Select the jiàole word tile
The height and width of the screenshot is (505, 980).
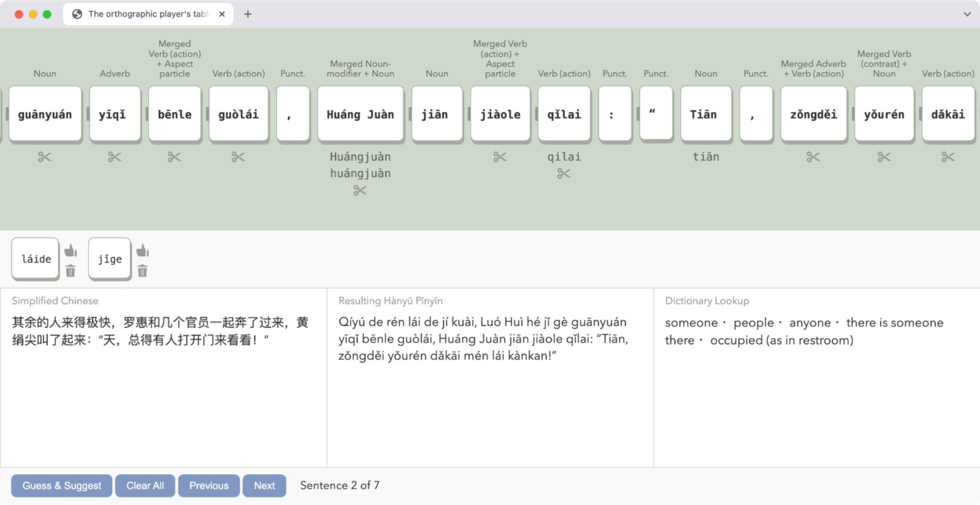[x=500, y=114]
